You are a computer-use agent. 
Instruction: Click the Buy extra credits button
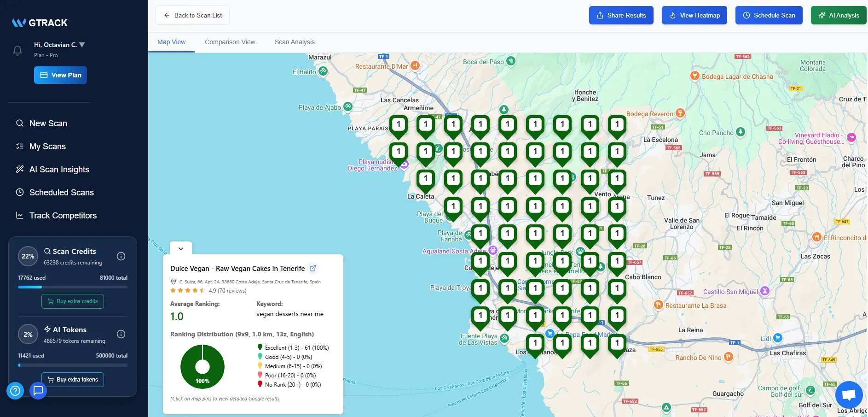click(72, 301)
